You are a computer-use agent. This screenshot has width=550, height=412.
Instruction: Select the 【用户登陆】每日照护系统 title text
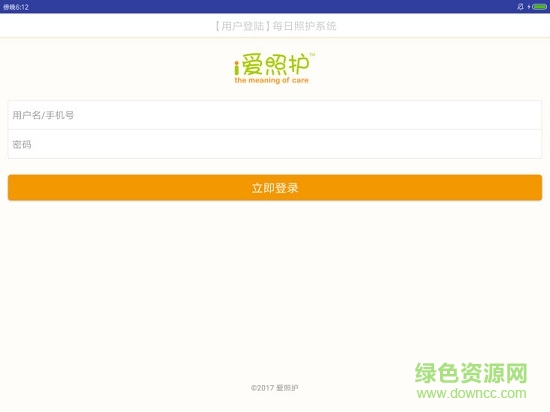click(x=275, y=26)
